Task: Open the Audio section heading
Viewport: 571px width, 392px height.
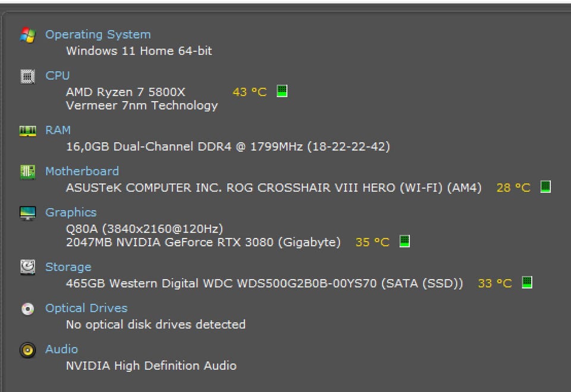Action: coord(61,349)
